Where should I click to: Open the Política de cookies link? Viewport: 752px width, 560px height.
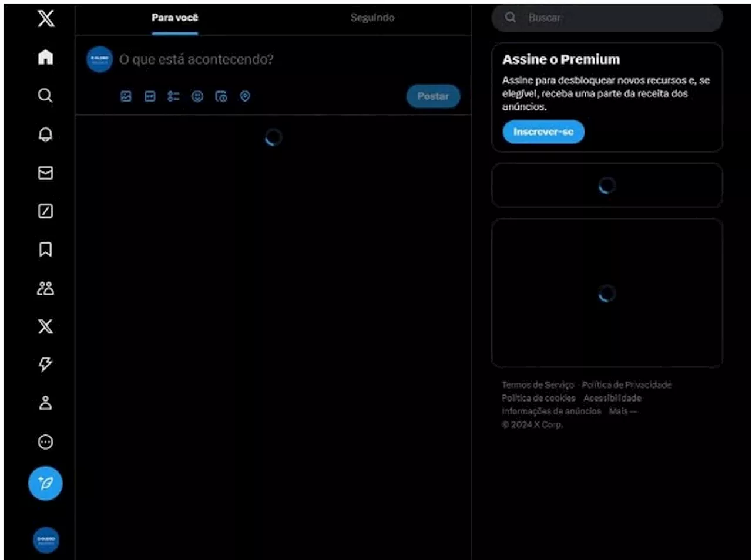pos(538,398)
